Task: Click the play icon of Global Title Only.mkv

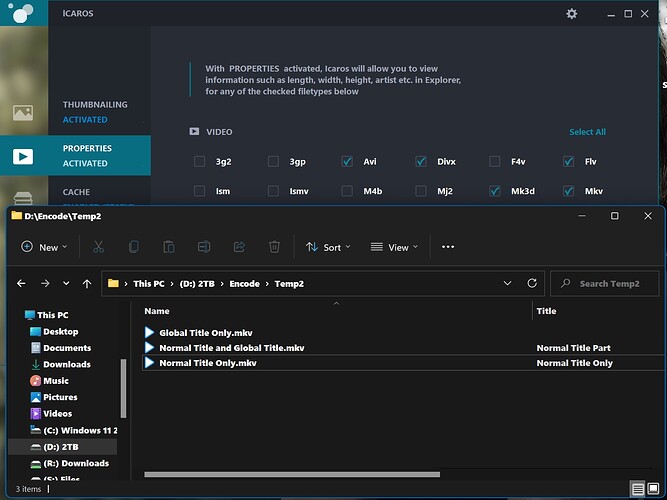Action: [149, 332]
